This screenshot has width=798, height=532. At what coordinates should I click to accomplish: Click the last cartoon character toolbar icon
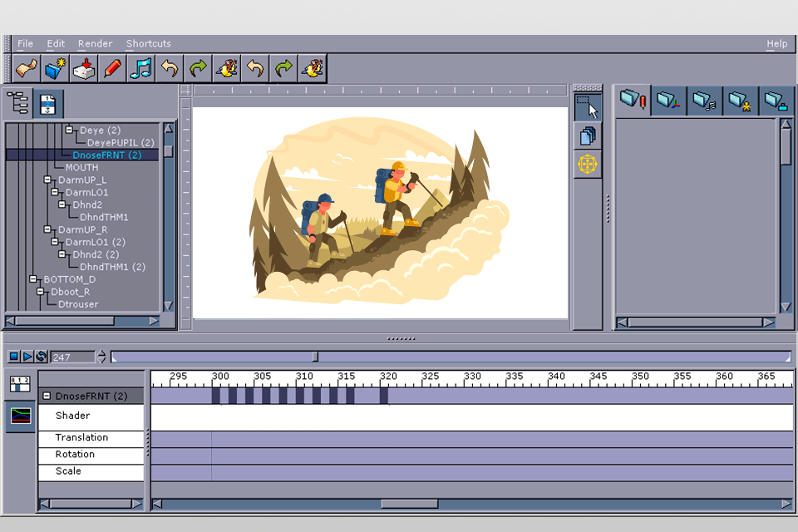click(312, 68)
